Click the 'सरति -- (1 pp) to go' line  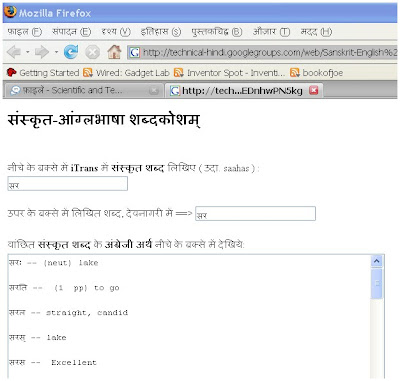(x=64, y=288)
